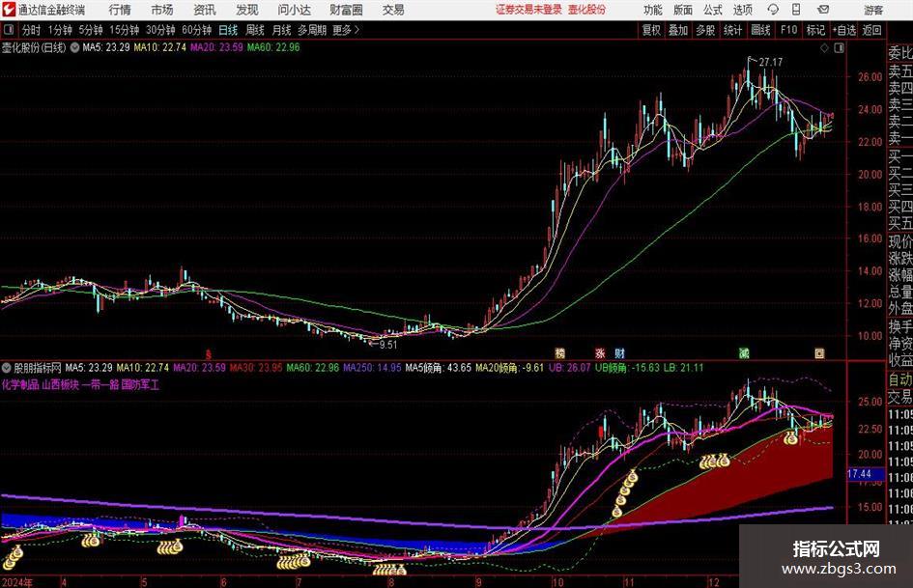Click the F10 company info button
The width and height of the screenshot is (913, 588).
tap(788, 30)
